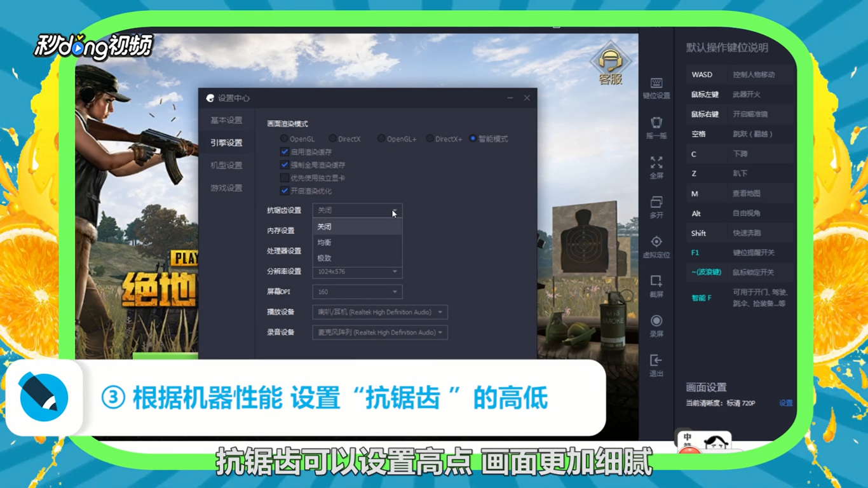Viewport: 868px width, 488px height.
Task: Click the M 查看地图 key row
Action: (x=740, y=193)
